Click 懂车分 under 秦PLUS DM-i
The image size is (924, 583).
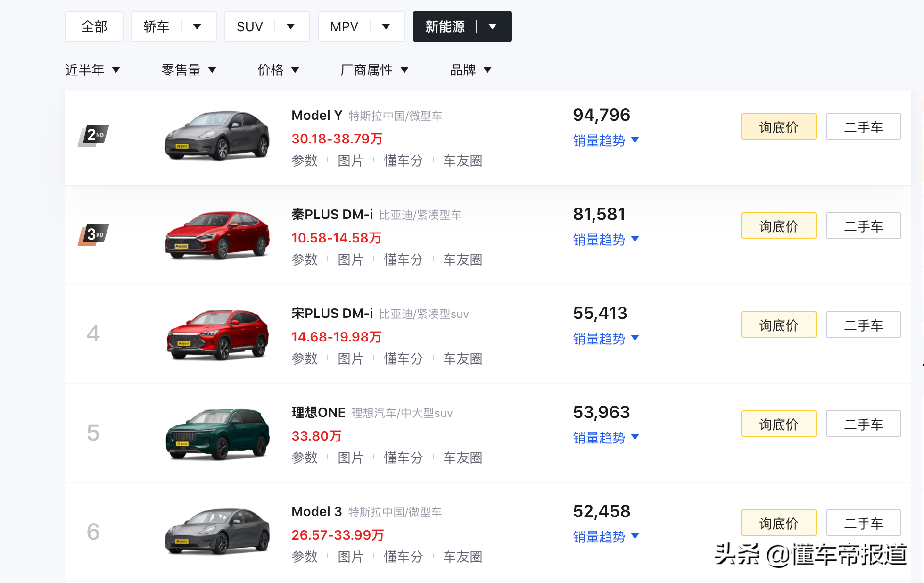click(403, 260)
